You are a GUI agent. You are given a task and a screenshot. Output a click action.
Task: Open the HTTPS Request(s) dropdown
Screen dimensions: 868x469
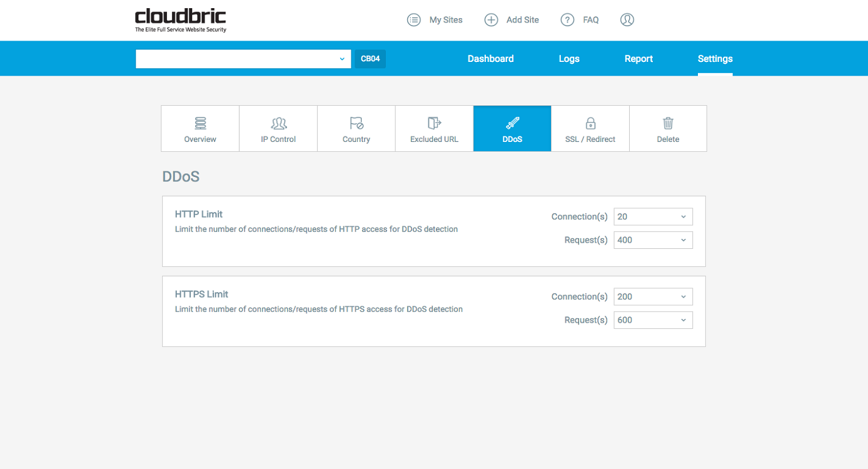[653, 320]
